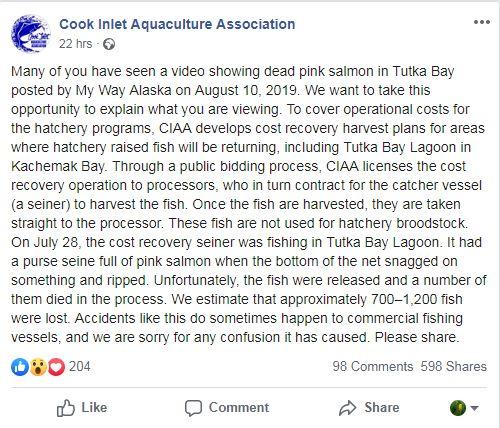The width and height of the screenshot is (500, 428).
Task: Expand the acting-as profile dropdown arrow
Action: coord(474,408)
